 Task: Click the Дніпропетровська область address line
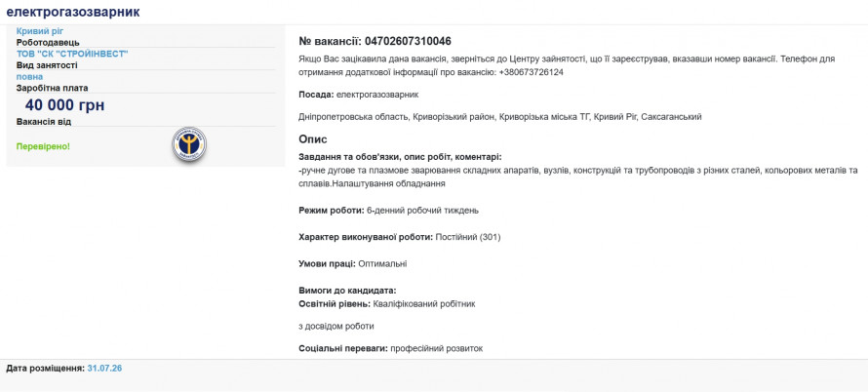tap(500, 117)
